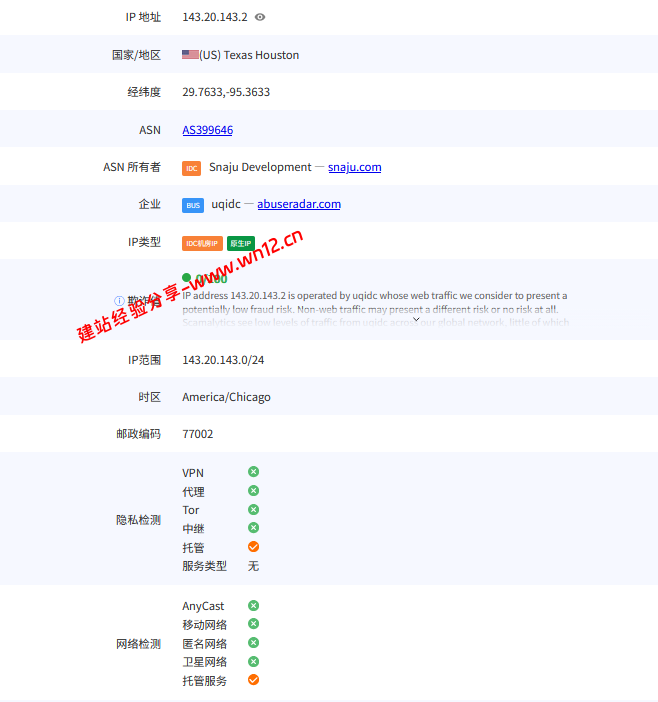Click the 网络检测 section label
The width and height of the screenshot is (658, 702).
pyautogui.click(x=138, y=644)
